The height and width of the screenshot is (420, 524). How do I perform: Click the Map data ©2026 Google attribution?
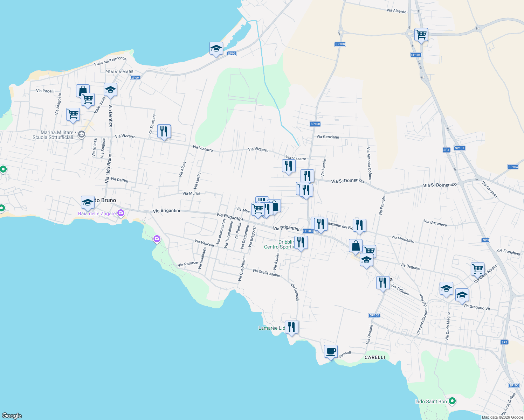502,417
